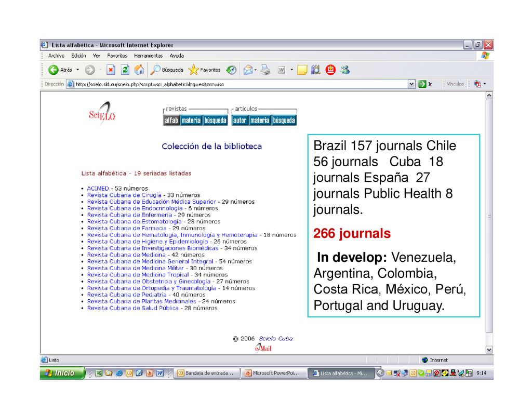Viewport: 532px width, 399px height.
Task: Launch the Messenger people icon
Action: coord(345,70)
